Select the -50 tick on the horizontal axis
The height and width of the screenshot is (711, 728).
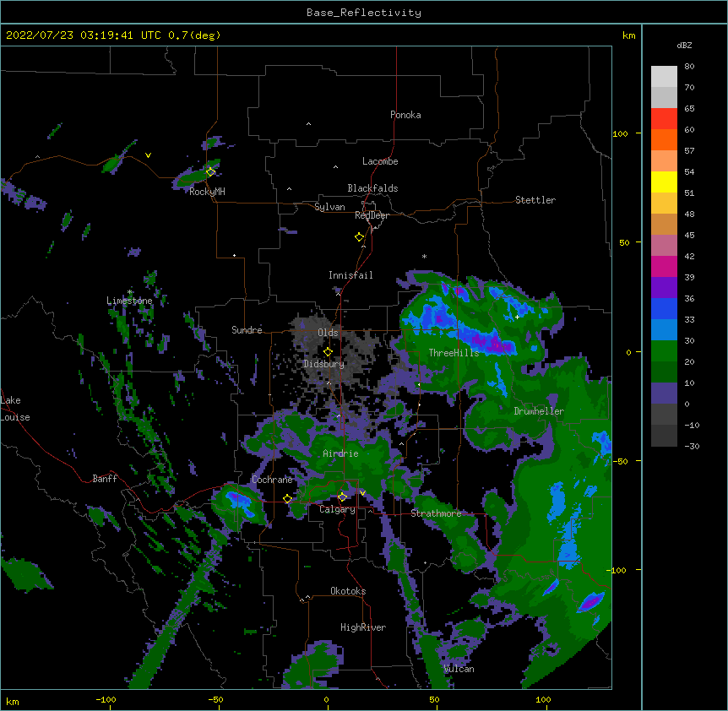(x=215, y=699)
